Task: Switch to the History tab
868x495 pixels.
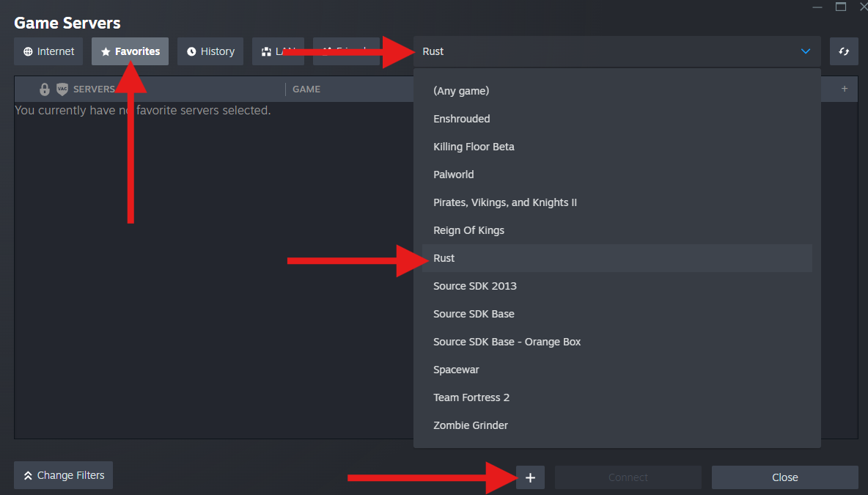Action: (x=210, y=51)
